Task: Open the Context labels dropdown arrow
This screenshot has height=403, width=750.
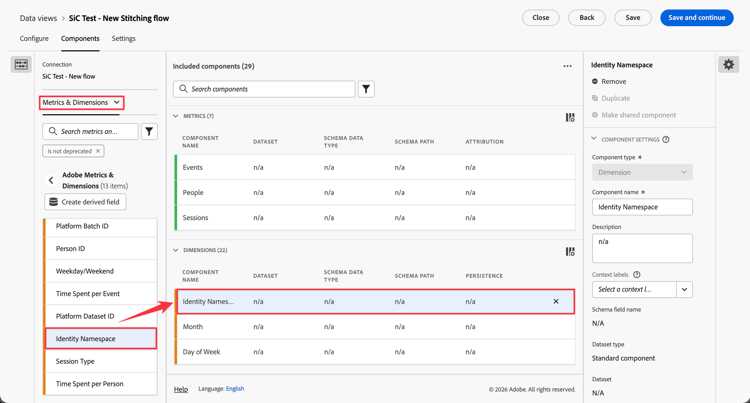Action: coord(684,290)
